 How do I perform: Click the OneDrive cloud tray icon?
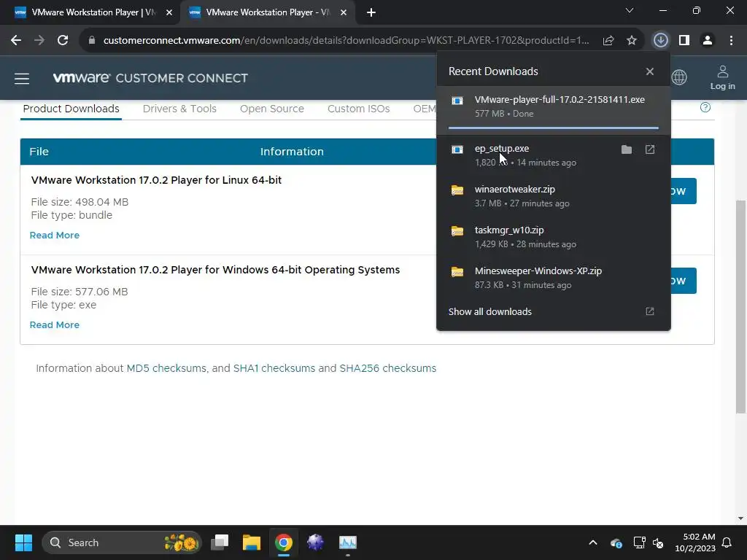pos(616,542)
